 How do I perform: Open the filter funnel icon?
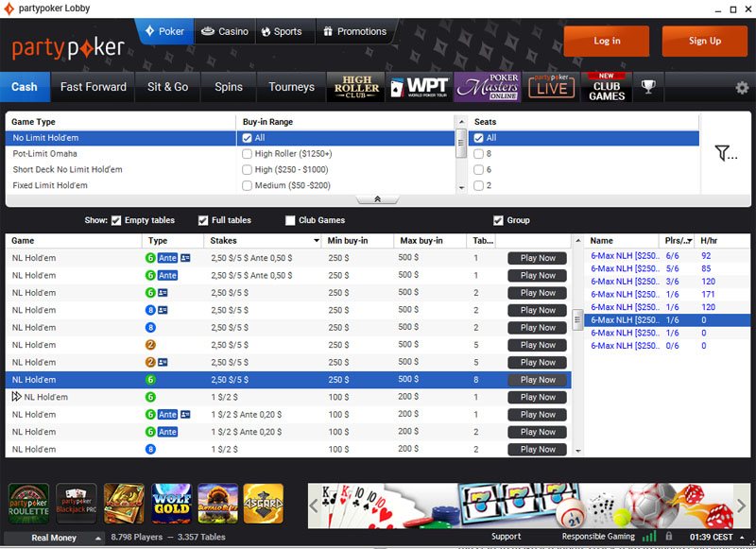pos(725,153)
